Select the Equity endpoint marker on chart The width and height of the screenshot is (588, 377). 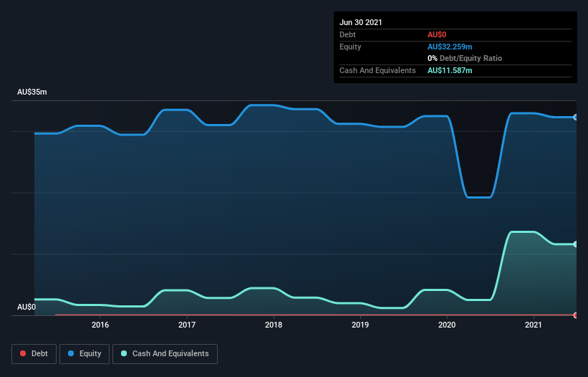(575, 118)
